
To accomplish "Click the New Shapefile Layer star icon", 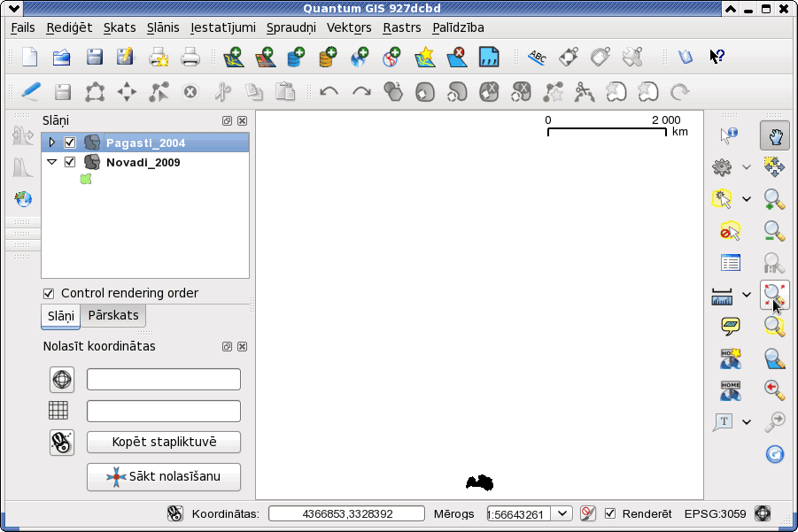I will [425, 57].
